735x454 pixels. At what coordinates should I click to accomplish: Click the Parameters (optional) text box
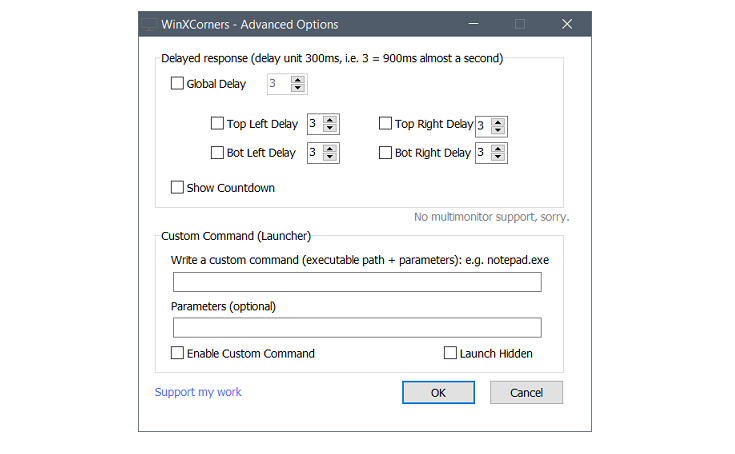point(357,328)
